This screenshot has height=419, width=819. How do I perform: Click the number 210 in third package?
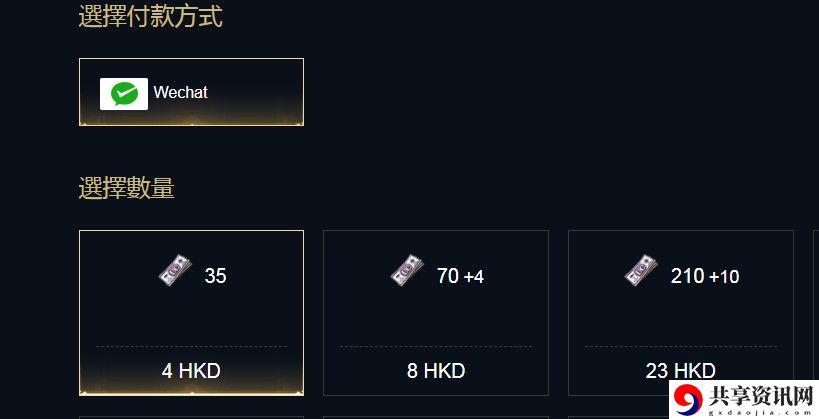pos(688,276)
